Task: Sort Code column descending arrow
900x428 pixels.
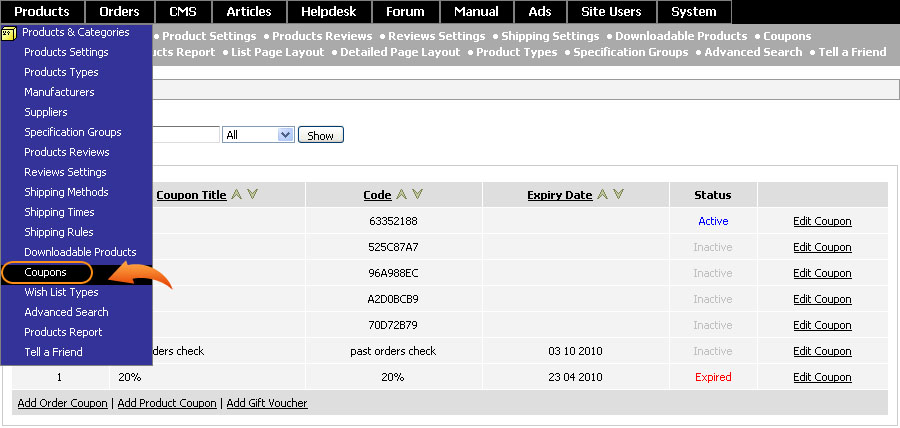Action: (417, 194)
